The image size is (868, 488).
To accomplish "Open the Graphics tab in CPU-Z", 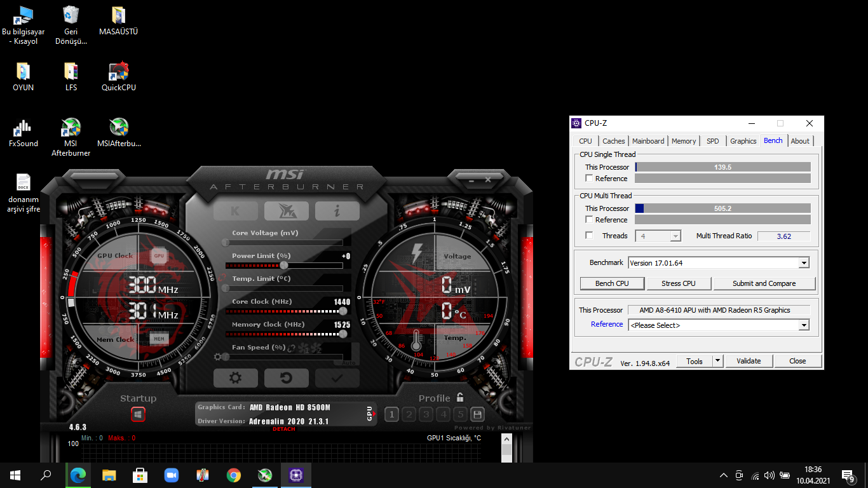I will (x=743, y=141).
